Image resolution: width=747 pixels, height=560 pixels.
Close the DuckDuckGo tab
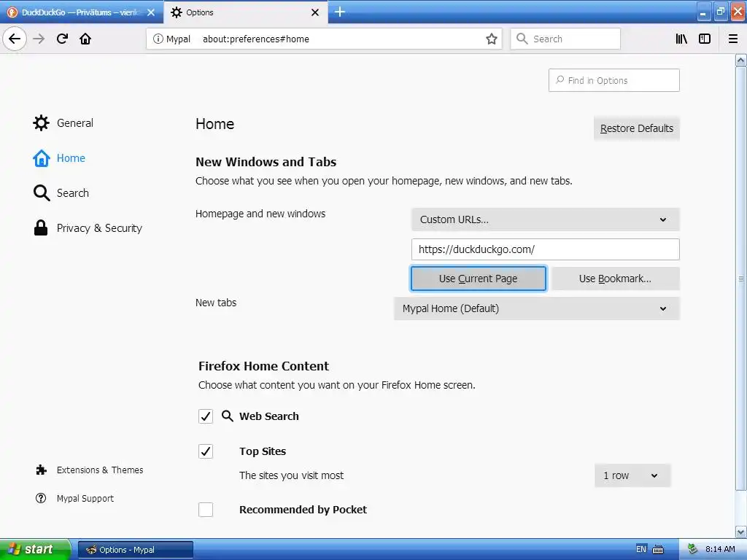click(x=151, y=12)
